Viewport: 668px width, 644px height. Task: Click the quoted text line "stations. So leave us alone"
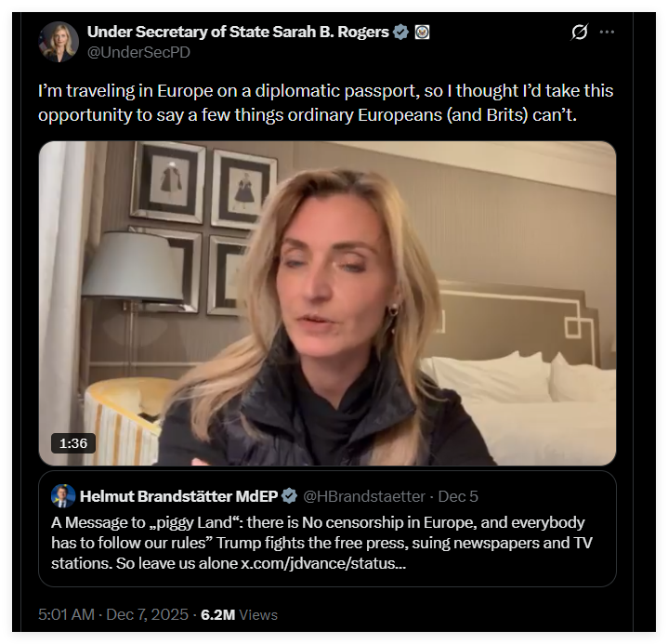tap(144, 564)
